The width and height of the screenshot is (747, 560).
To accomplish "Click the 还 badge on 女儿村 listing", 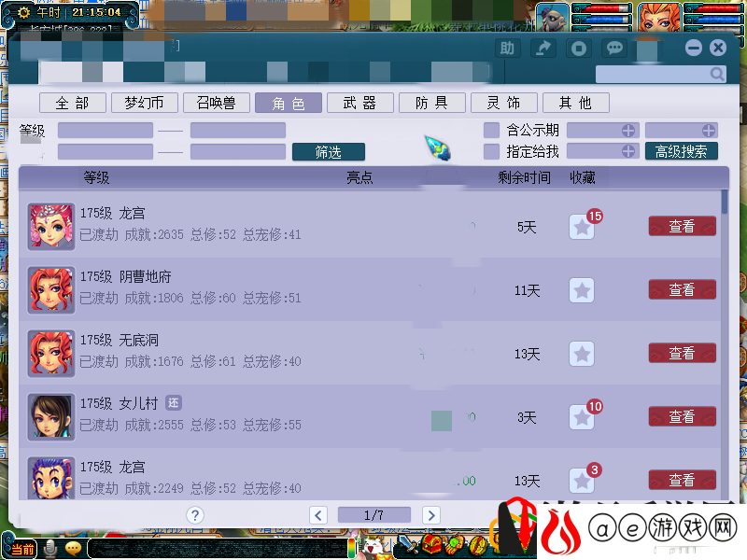I will 174,403.
